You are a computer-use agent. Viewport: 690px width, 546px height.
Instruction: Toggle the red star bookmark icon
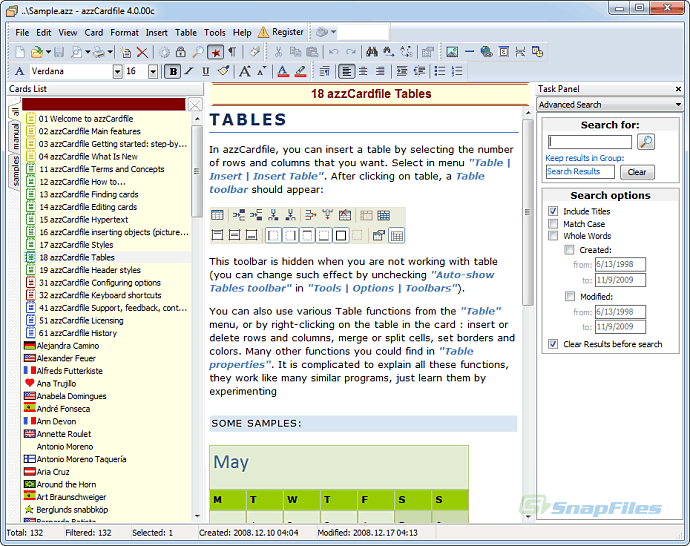tap(216, 52)
